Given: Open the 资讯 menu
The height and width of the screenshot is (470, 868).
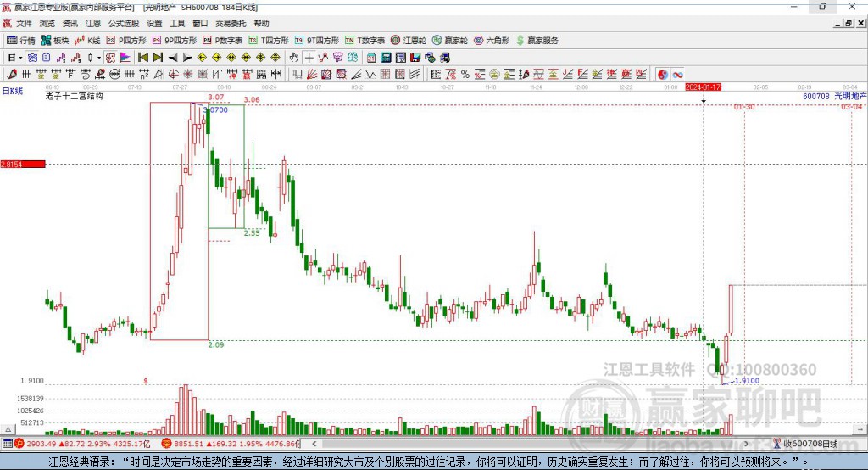Looking at the screenshot, I should tap(70, 23).
